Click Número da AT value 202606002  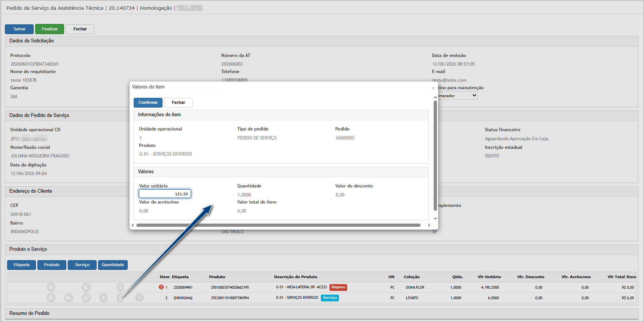232,64
